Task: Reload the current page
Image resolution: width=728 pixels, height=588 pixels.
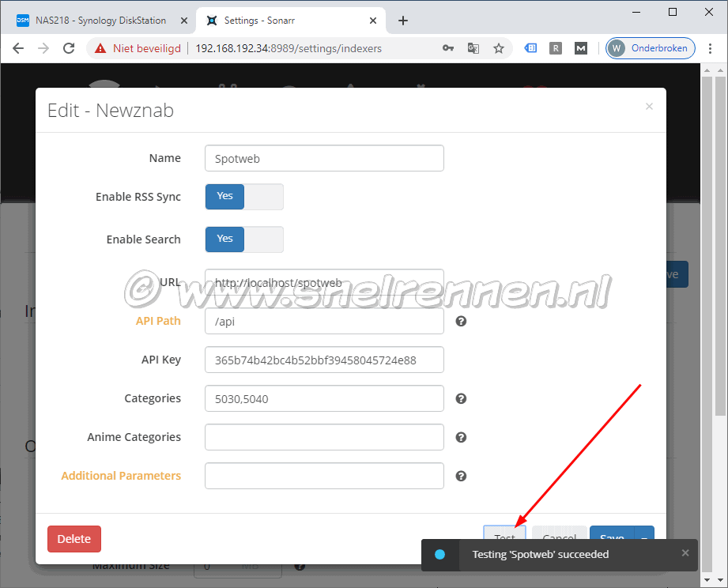Action: pyautogui.click(x=69, y=48)
